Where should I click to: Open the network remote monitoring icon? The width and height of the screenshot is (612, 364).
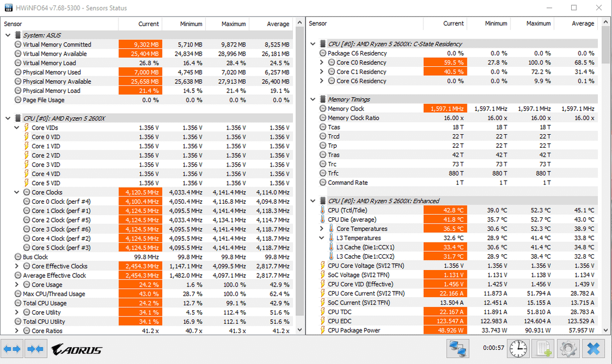coord(457,348)
